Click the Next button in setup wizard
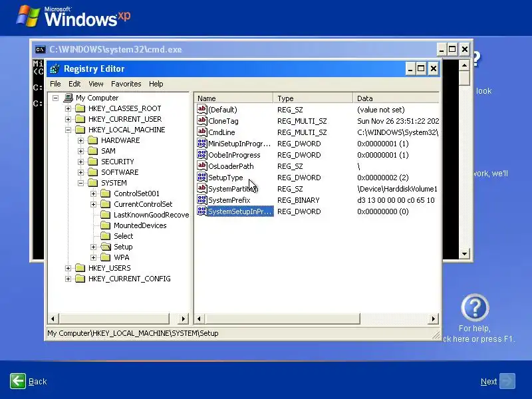The width and height of the screenshot is (532, 399). 497,381
